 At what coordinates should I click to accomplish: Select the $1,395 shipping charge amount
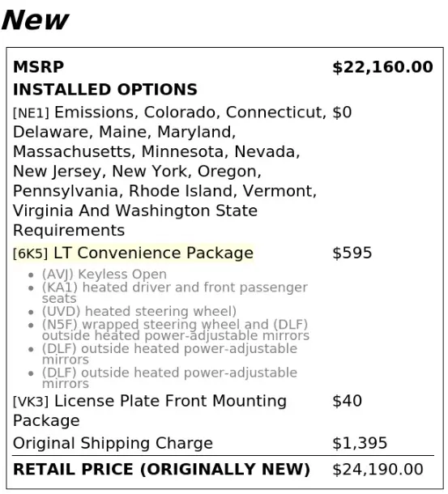360,443
